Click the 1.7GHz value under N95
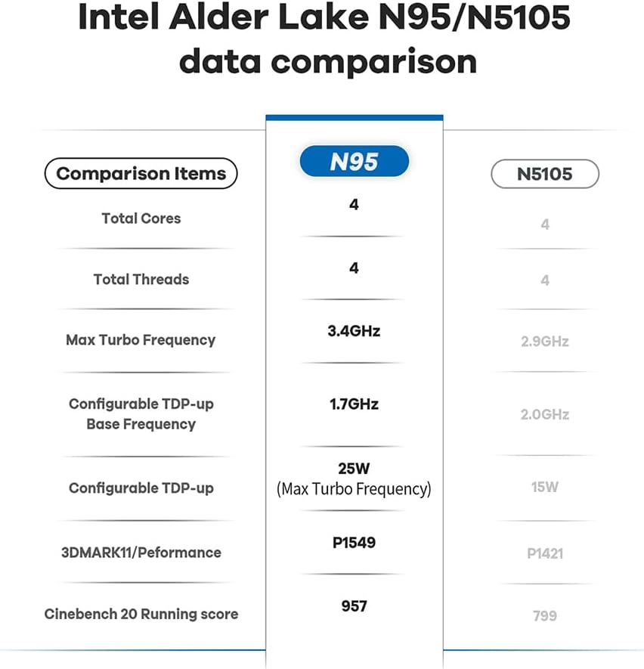The width and height of the screenshot is (644, 669). point(354,404)
